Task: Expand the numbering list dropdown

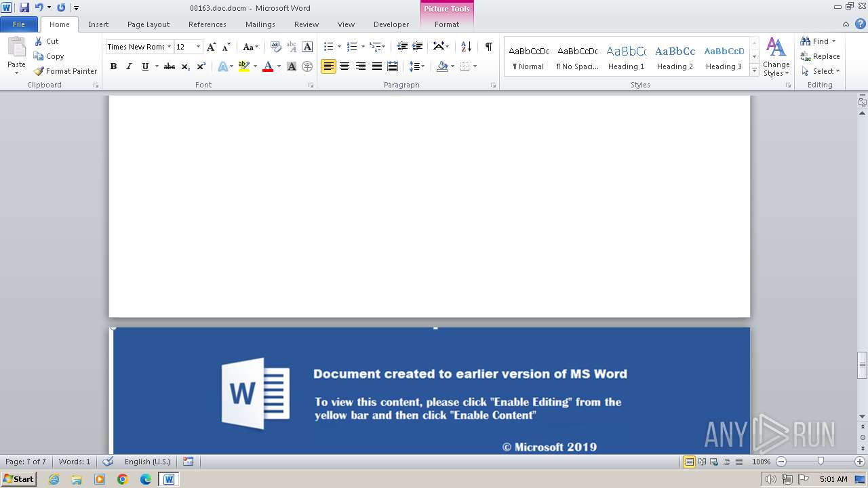Action: [363, 47]
